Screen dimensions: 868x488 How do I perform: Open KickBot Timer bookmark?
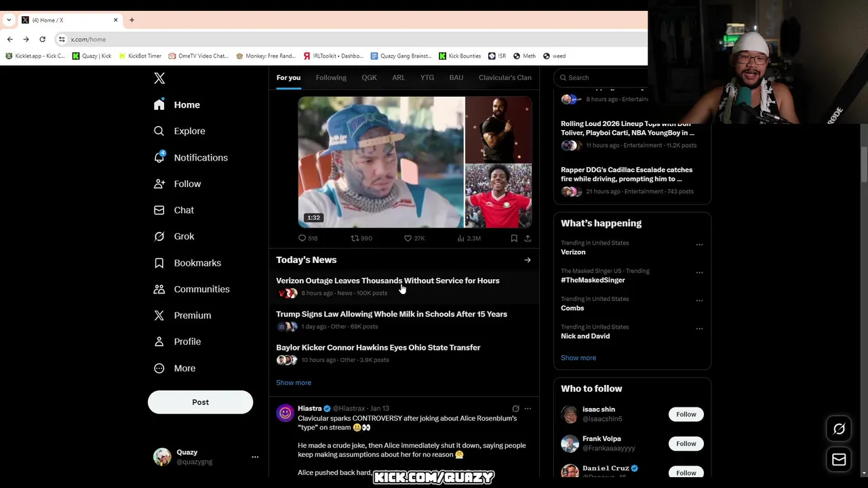(140, 56)
